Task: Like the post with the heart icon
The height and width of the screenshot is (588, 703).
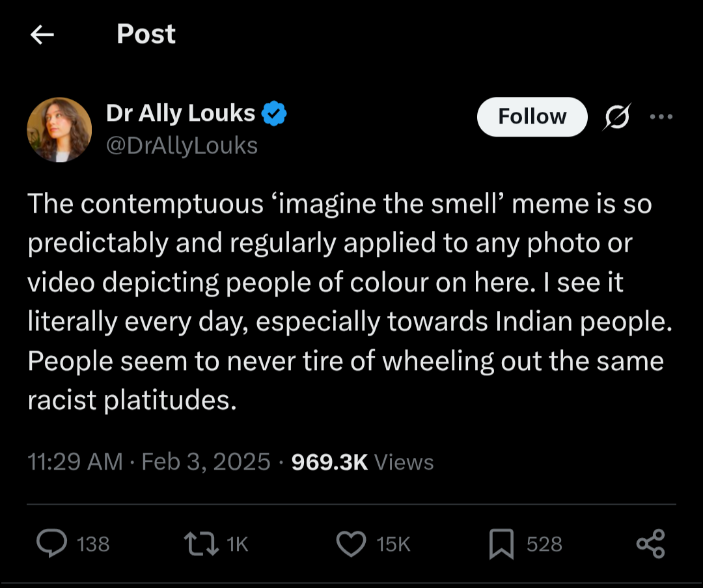Action: click(351, 544)
